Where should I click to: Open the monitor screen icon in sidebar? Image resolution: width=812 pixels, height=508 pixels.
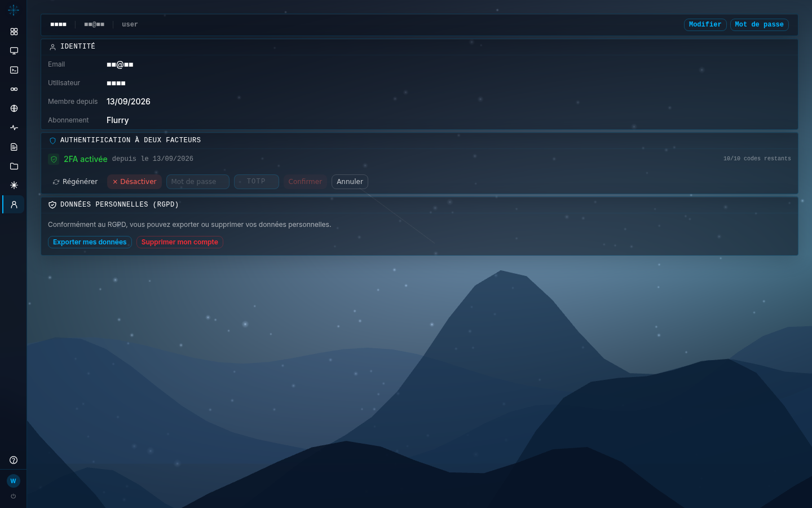tap(14, 51)
